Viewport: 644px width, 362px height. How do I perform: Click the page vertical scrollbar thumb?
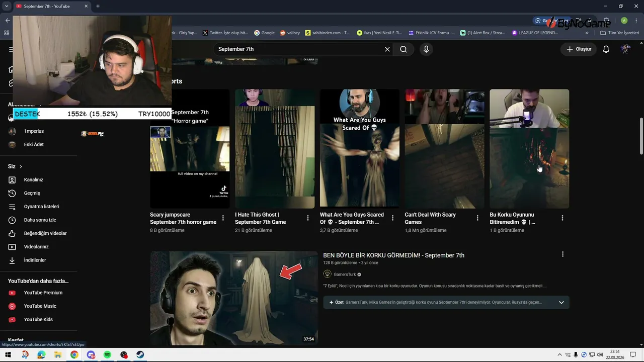641,136
